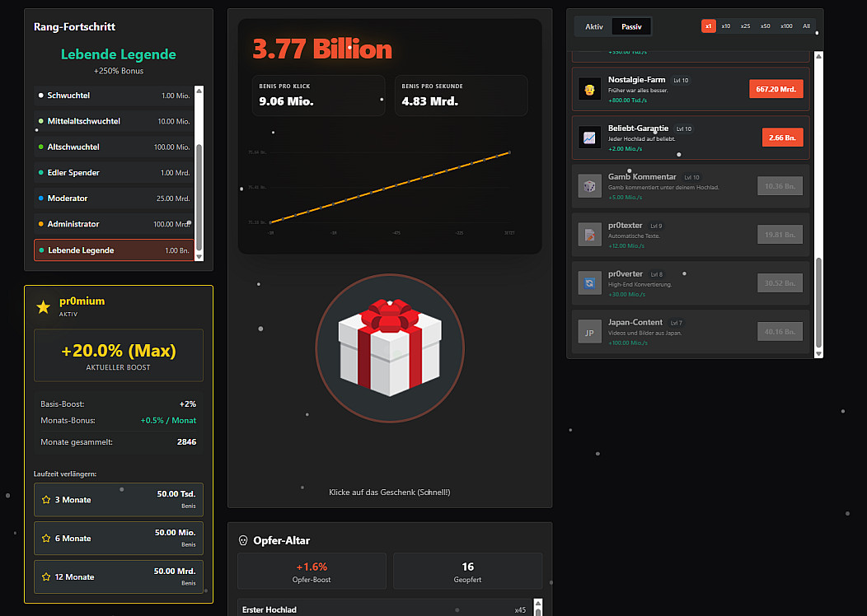Screen dimensions: 867x616
Task: Click the rank list scrollbar up arrow
Action: point(199,91)
